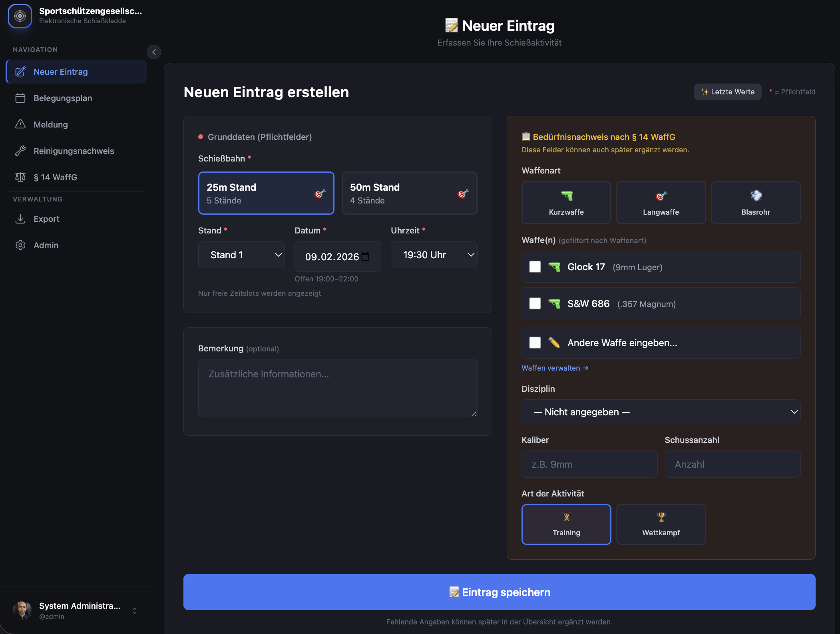Check the Glock 17 checkbox
This screenshot has height=634, width=840.
(535, 267)
